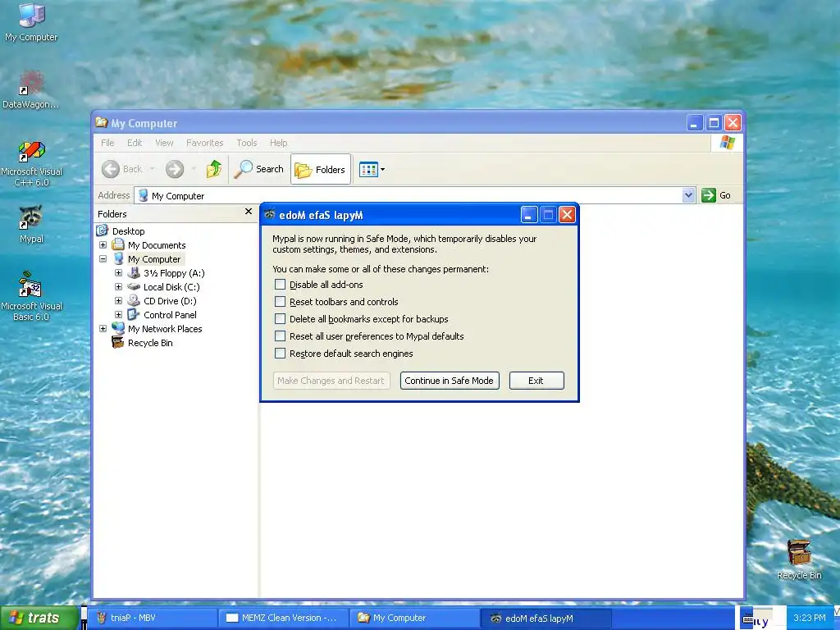Open the Recycle Bin treasure chest desktop icon
Screen dimensions: 840x630
tap(799, 559)
